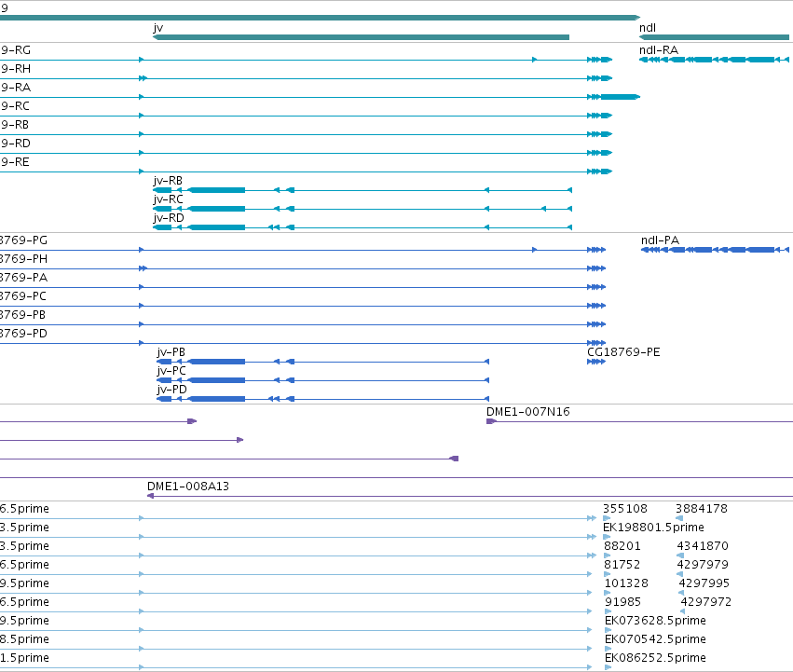Image resolution: width=793 pixels, height=672 pixels.
Task: Select transcript label 9-RG
Action: point(16,50)
